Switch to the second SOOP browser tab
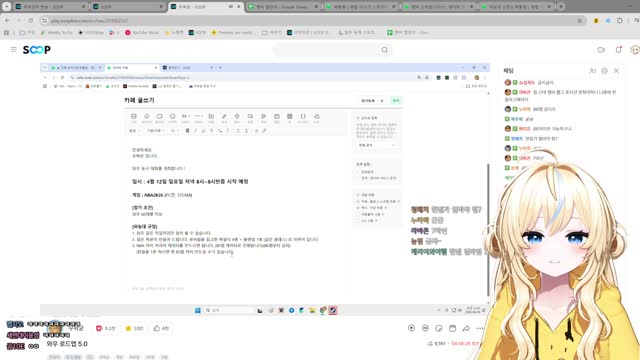 click(x=127, y=7)
